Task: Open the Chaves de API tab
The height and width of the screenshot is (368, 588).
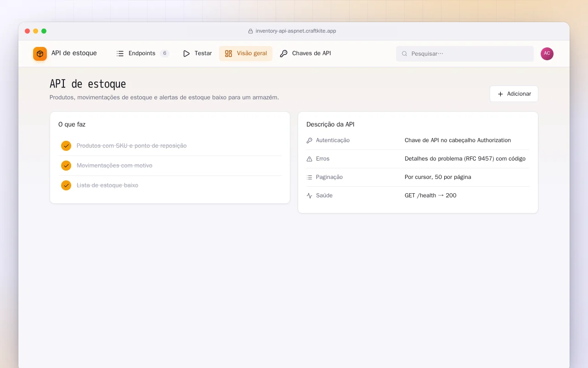Action: click(x=305, y=53)
